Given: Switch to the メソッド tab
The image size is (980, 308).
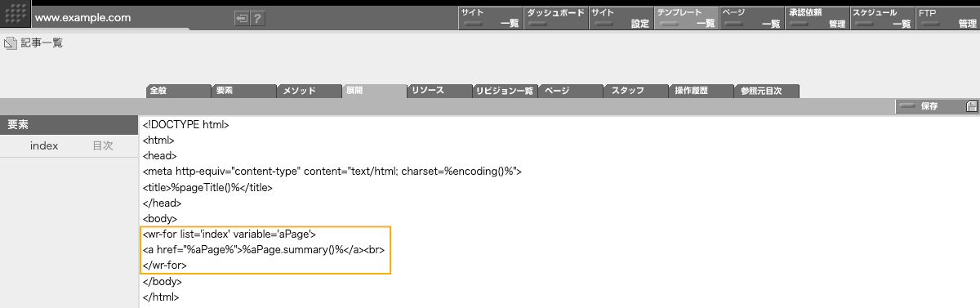Looking at the screenshot, I should (x=309, y=91).
